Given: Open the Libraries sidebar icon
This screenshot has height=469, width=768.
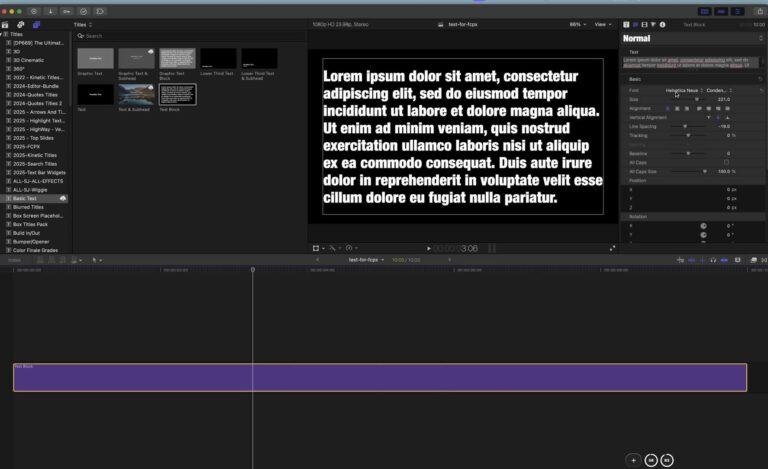Looking at the screenshot, I should click(5, 24).
